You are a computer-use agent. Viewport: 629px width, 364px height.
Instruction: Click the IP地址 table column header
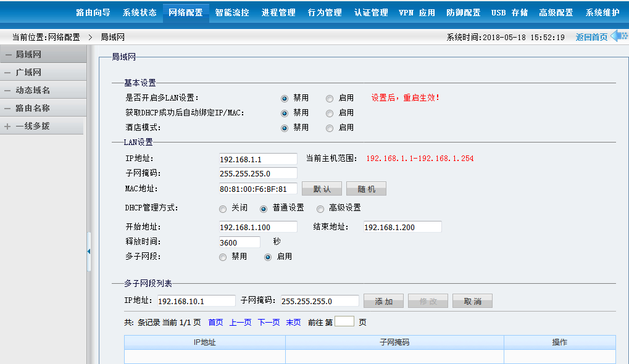coord(204,342)
